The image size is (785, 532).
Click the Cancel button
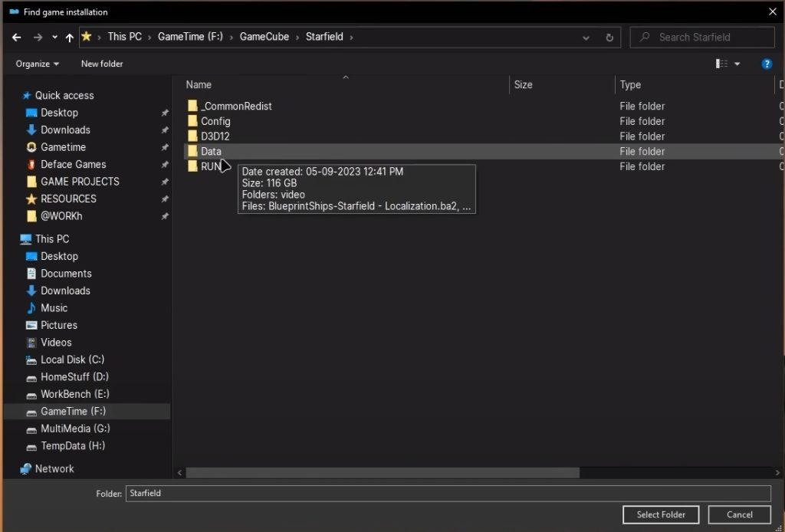(738, 514)
